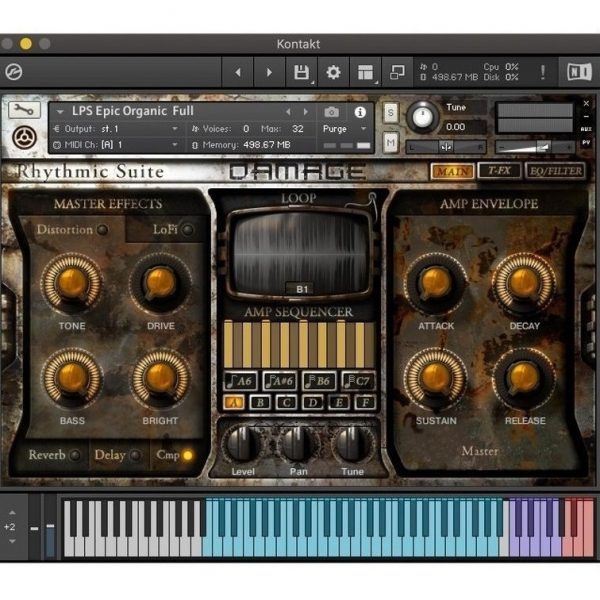
Task: Shift keyboard octave up arrow
Action: pyautogui.click(x=12, y=512)
